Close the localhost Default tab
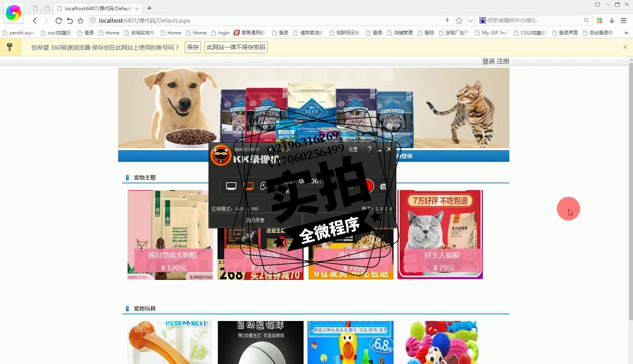Image resolution: width=633 pixels, height=364 pixels. coord(137,8)
